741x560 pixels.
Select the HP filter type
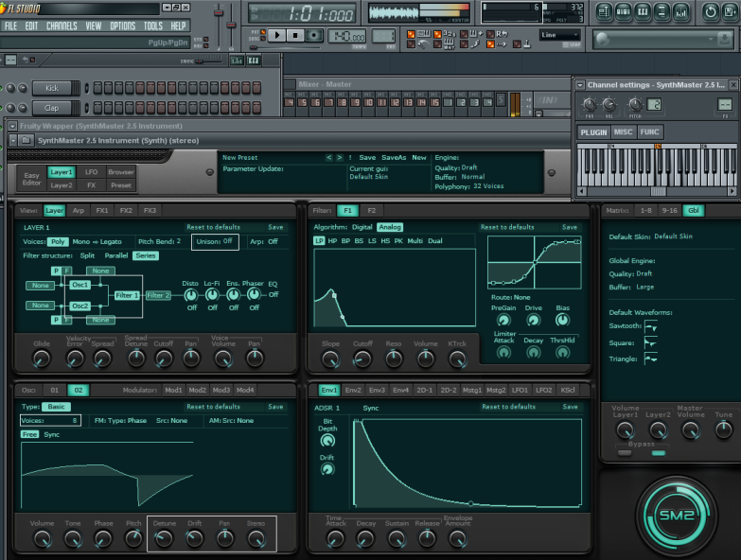tap(332, 241)
